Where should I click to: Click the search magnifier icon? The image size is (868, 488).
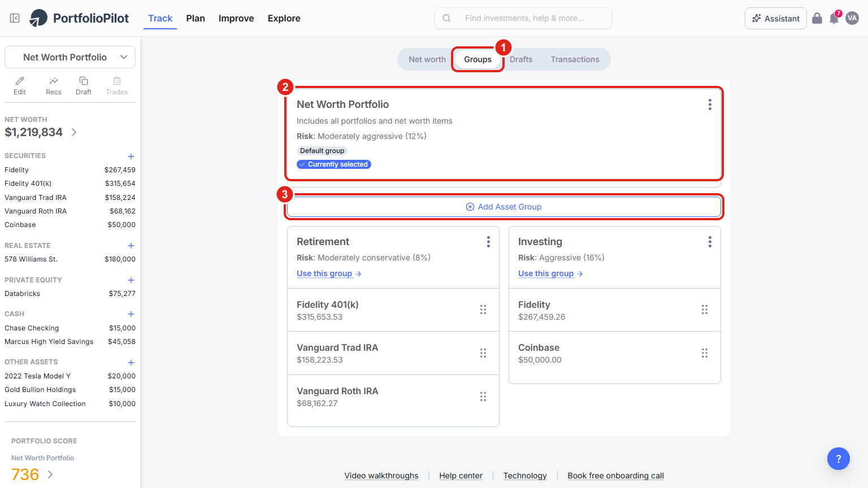click(446, 18)
